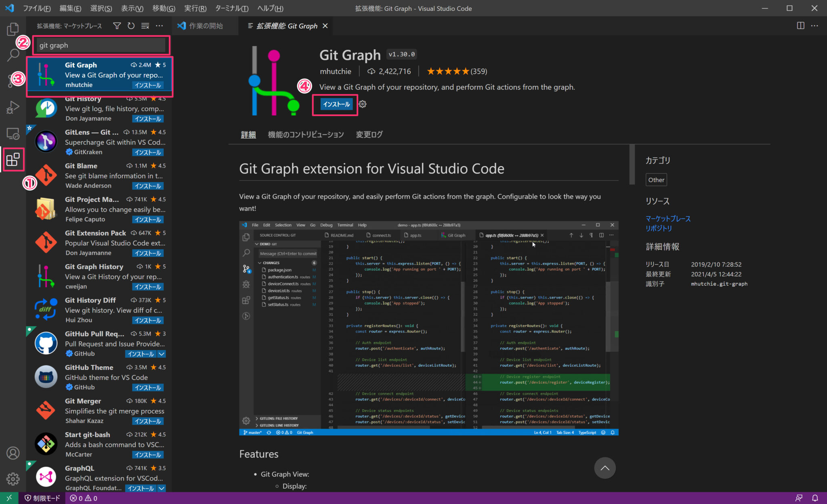Click the GitHub Pull Requests extension icon
Image resolution: width=827 pixels, height=504 pixels.
tap(46, 343)
